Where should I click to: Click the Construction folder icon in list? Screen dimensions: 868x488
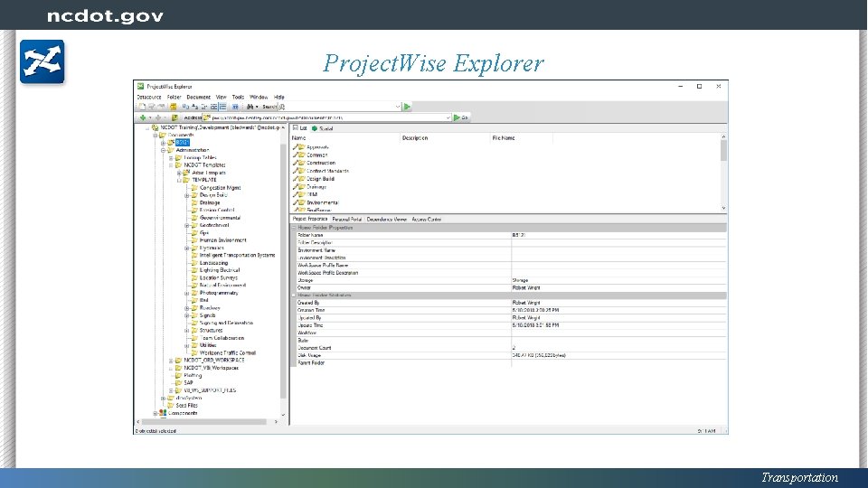[x=301, y=163]
